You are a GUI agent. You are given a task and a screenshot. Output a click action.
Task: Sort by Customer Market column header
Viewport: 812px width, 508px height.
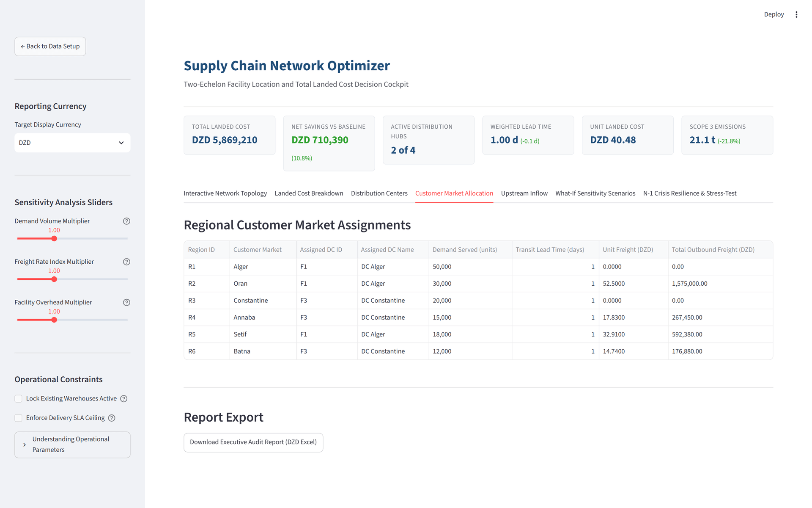(263, 250)
